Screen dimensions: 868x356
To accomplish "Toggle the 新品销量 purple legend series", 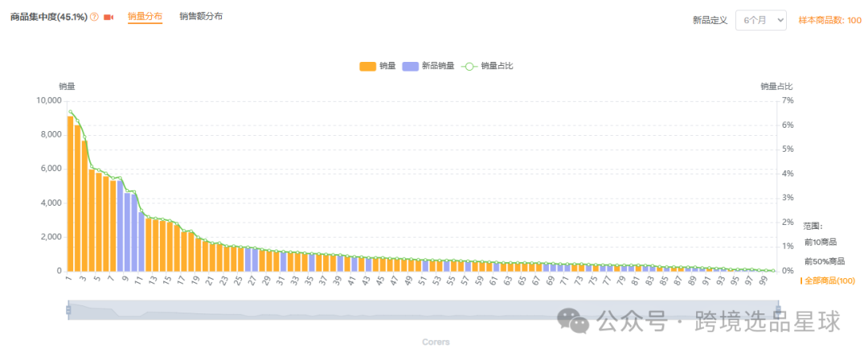I will [429, 66].
